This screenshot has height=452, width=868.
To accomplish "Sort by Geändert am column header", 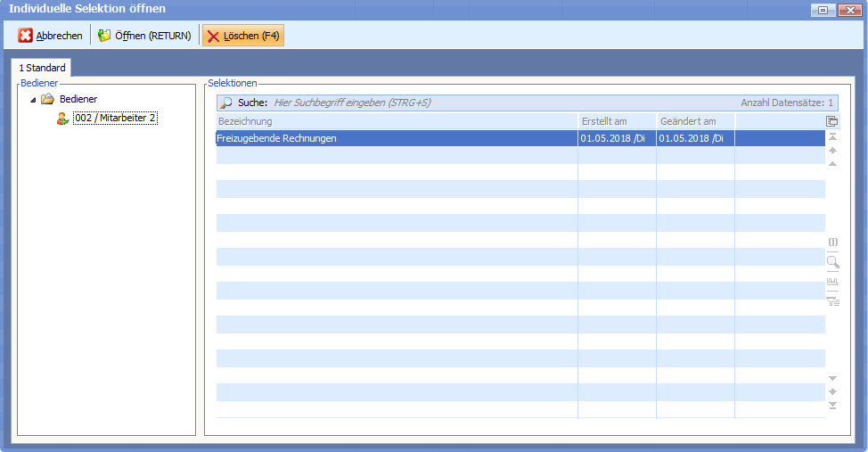I will (x=695, y=121).
